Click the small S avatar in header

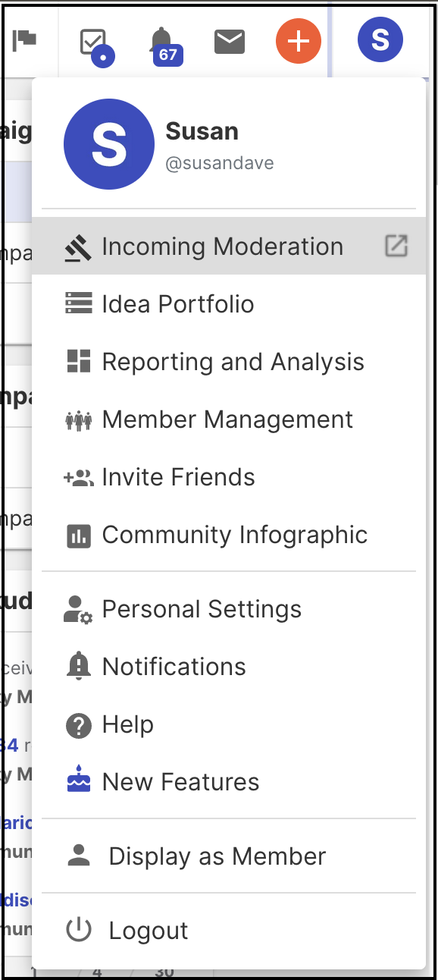tap(380, 39)
